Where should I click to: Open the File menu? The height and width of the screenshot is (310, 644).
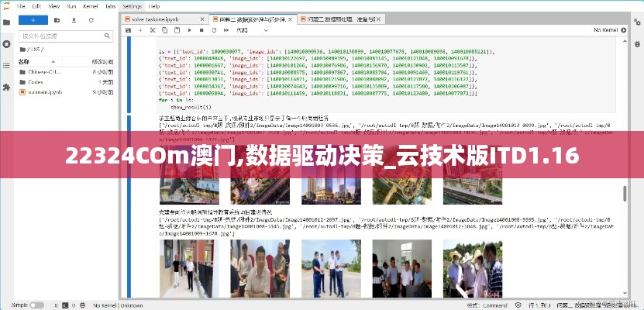pos(20,6)
